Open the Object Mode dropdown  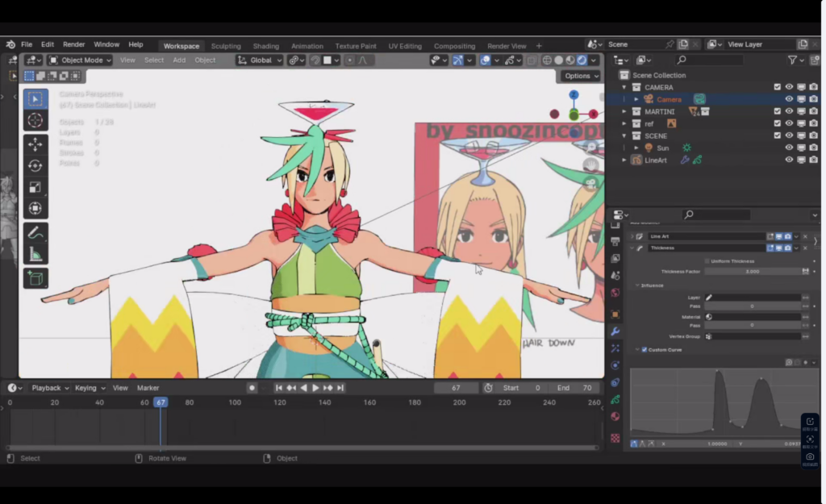[x=80, y=60]
